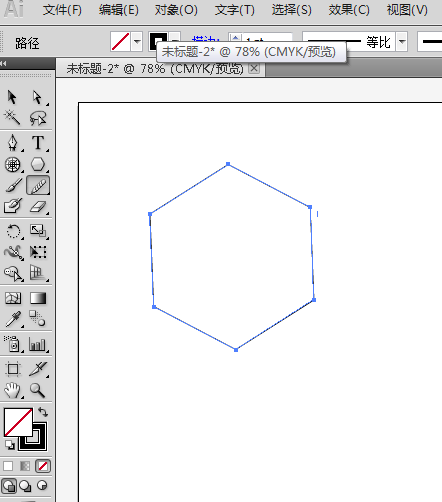Screen dimensions: 442x502
Task: Open the 等比 width profile dropdown
Action: [x=402, y=42]
